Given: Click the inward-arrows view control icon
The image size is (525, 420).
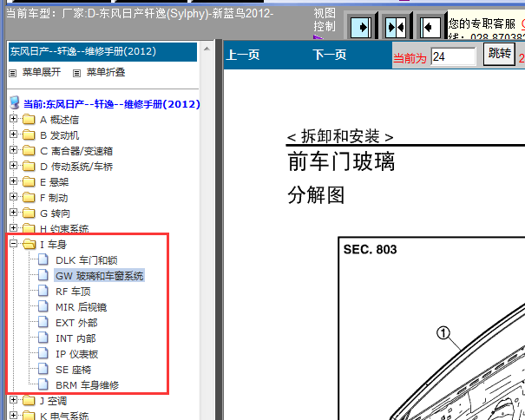Looking at the screenshot, I should [396, 27].
